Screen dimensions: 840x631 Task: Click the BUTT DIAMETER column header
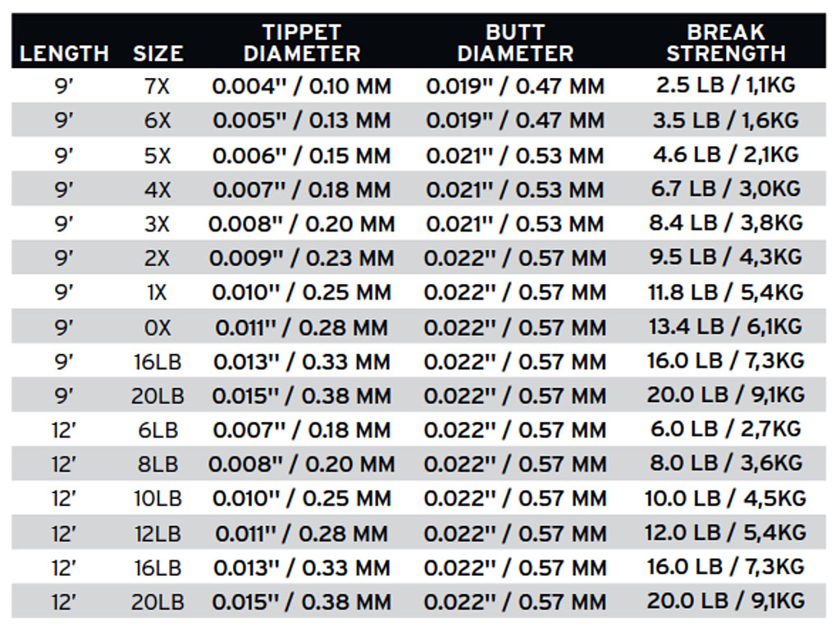point(515,43)
